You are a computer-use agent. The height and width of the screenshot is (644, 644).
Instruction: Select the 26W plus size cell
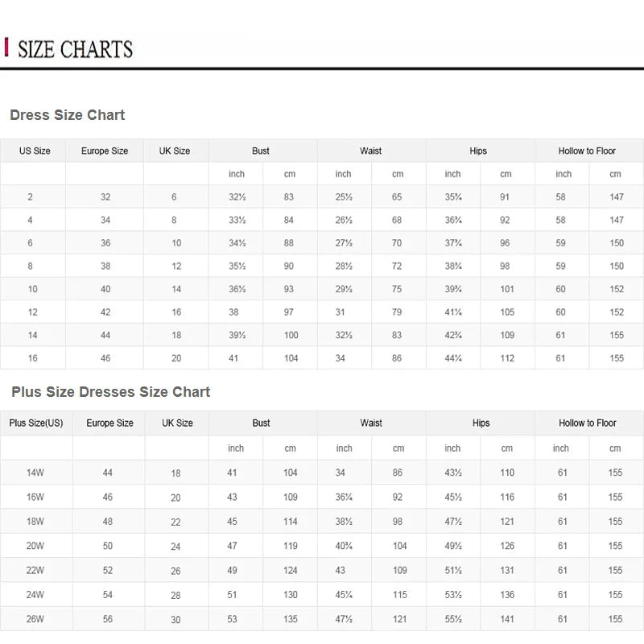(x=35, y=619)
